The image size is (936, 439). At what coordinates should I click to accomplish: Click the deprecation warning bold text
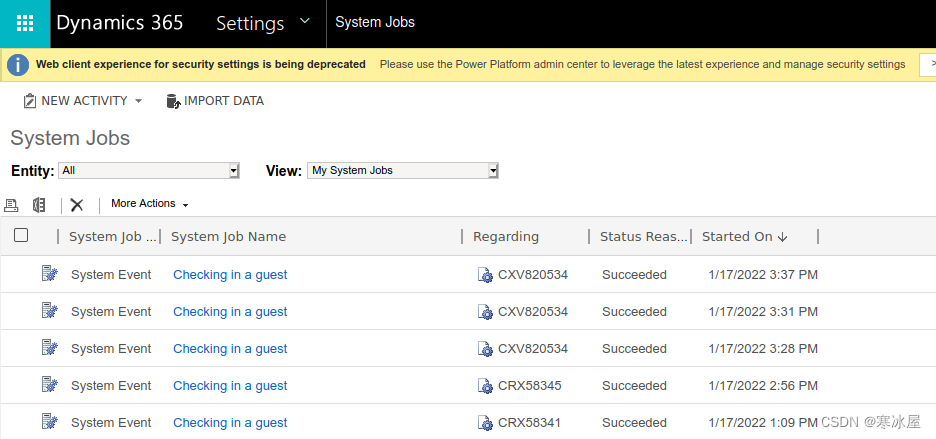pos(201,64)
